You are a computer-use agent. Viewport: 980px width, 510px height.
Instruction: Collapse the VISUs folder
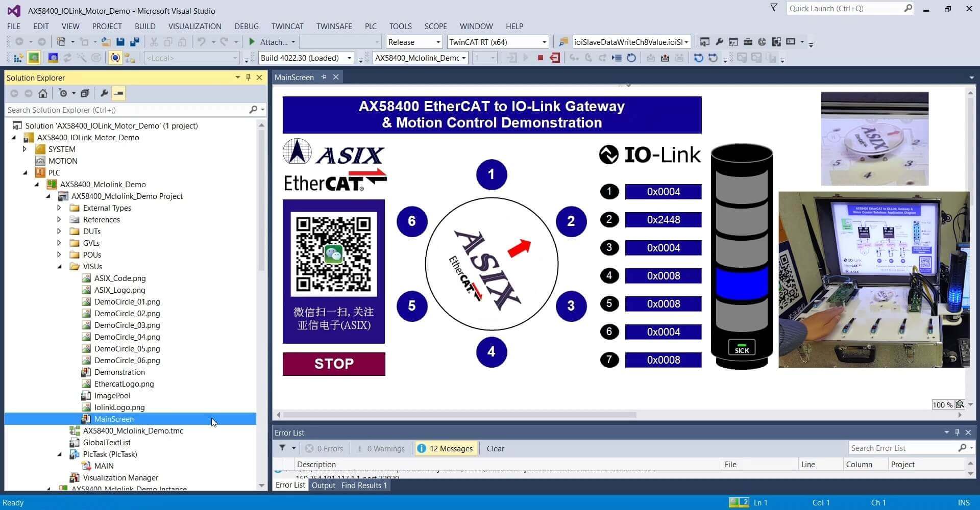(x=59, y=266)
